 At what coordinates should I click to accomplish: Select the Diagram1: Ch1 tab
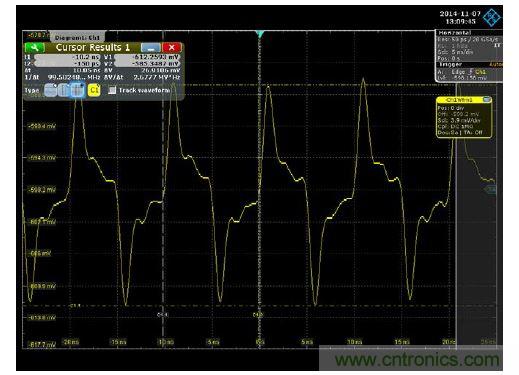point(77,38)
